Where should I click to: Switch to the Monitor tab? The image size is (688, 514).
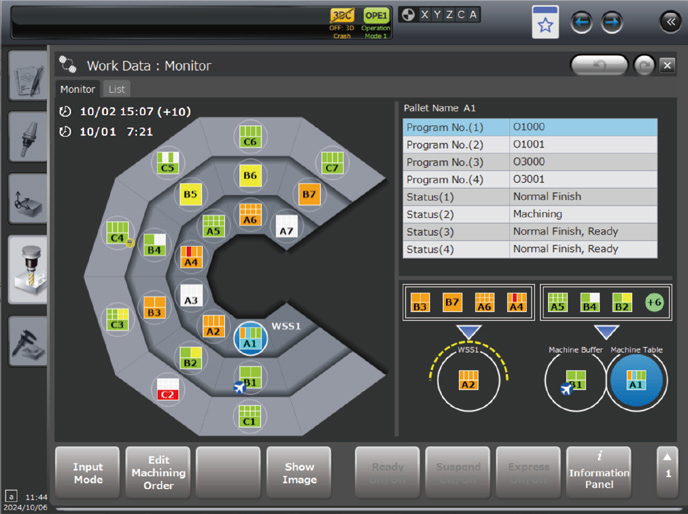pyautogui.click(x=78, y=89)
